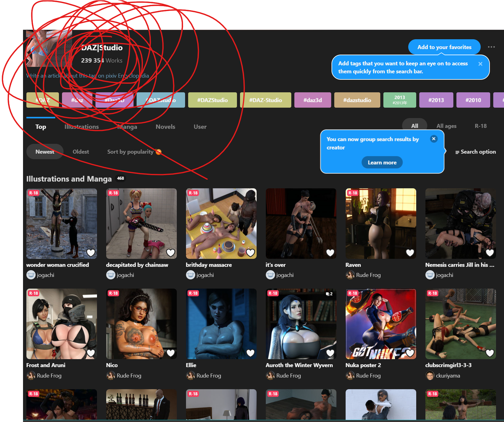
Task: Open 'Nuka poster 2' title link
Action: pos(363,365)
